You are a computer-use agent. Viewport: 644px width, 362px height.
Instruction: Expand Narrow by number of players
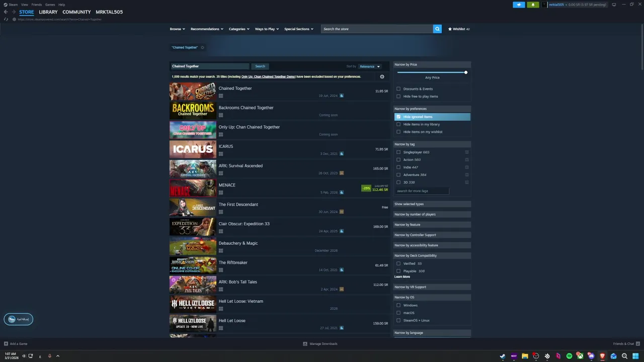tap(432, 214)
